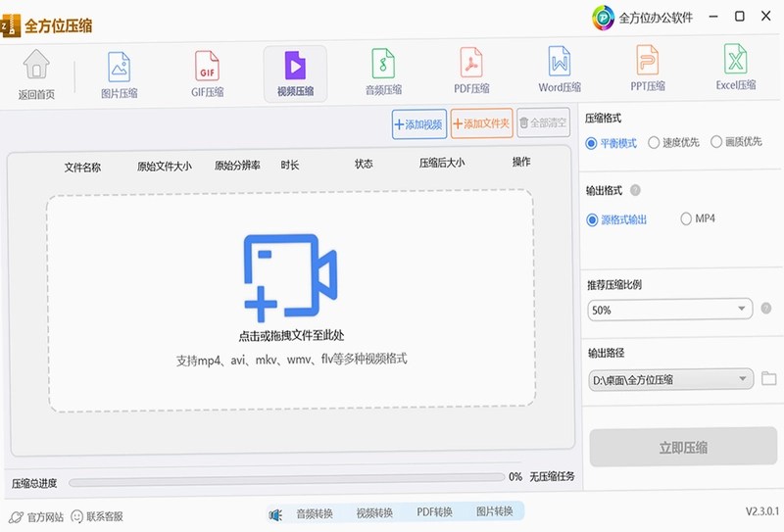784x532 pixels.
Task: Click the 点击或拖拽文件至此处 drop area text
Action: 291,335
